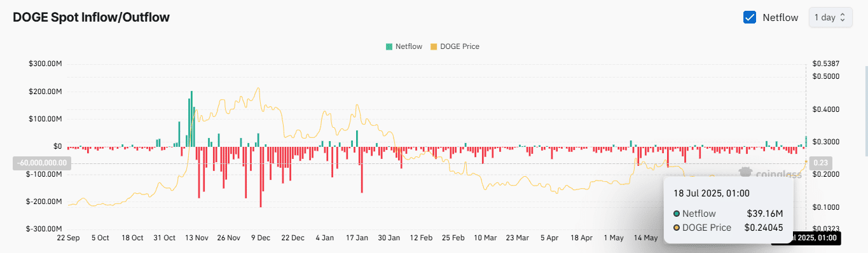Click the 22 Dec axis date label
The image size is (868, 253).
(293, 238)
